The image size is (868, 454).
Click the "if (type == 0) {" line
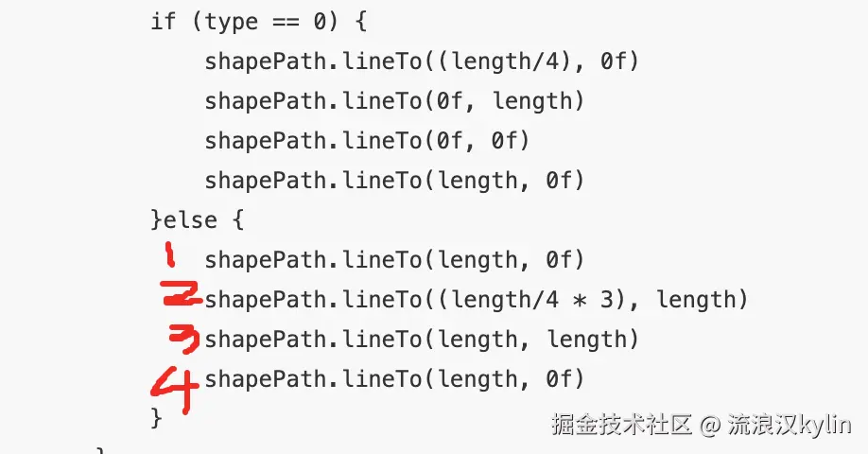258,22
